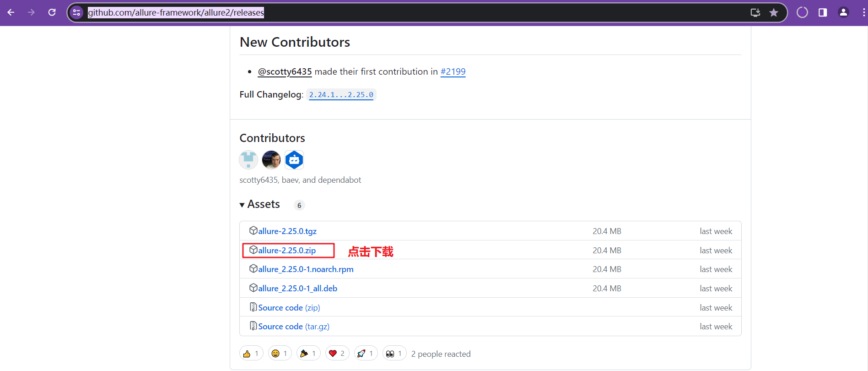The width and height of the screenshot is (868, 371).
Task: Click zip file icon beside Source code (zip)
Action: click(253, 307)
